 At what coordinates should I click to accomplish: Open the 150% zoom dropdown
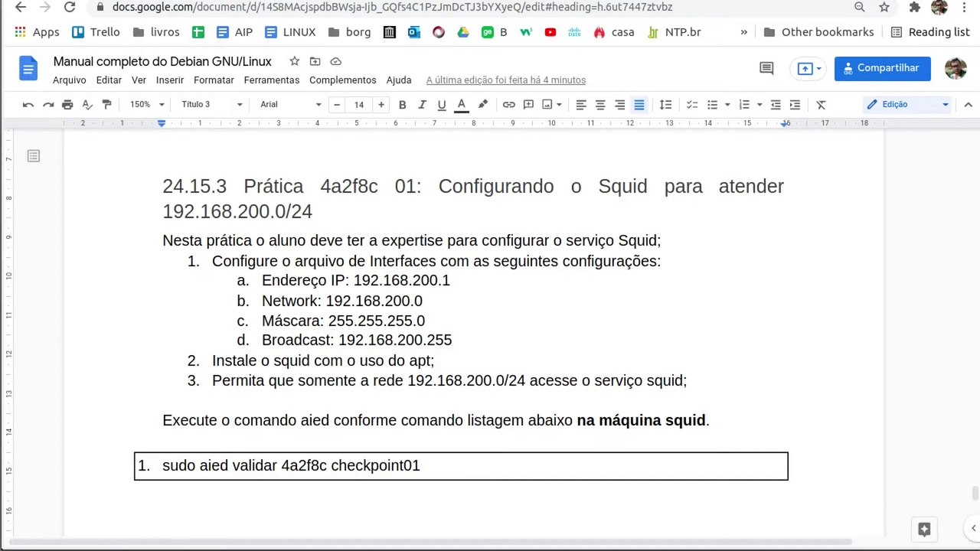pyautogui.click(x=147, y=104)
